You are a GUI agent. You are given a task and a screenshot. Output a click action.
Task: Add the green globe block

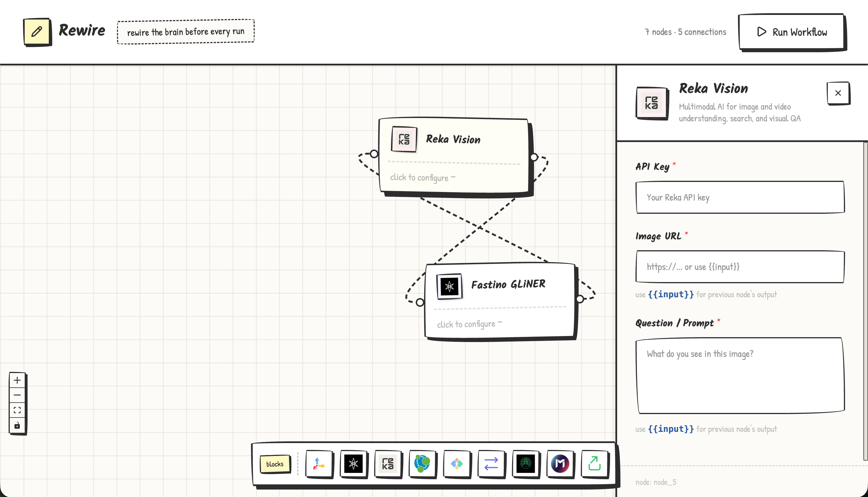(526, 463)
